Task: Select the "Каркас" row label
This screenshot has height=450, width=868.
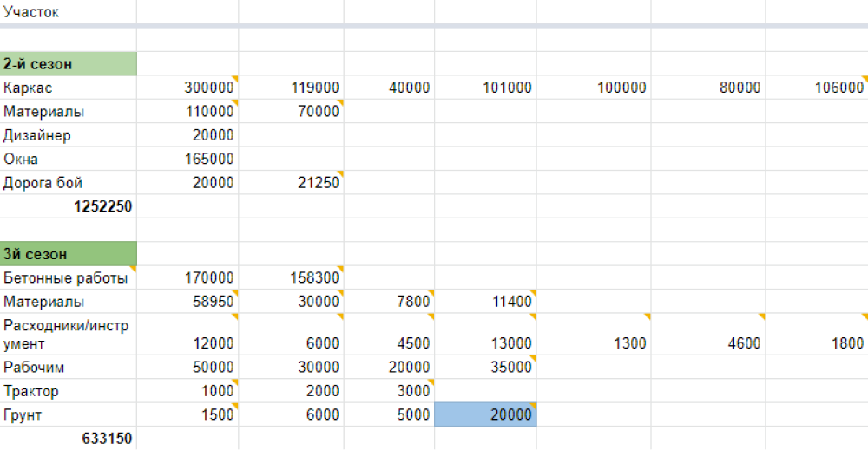Action: tap(68, 88)
